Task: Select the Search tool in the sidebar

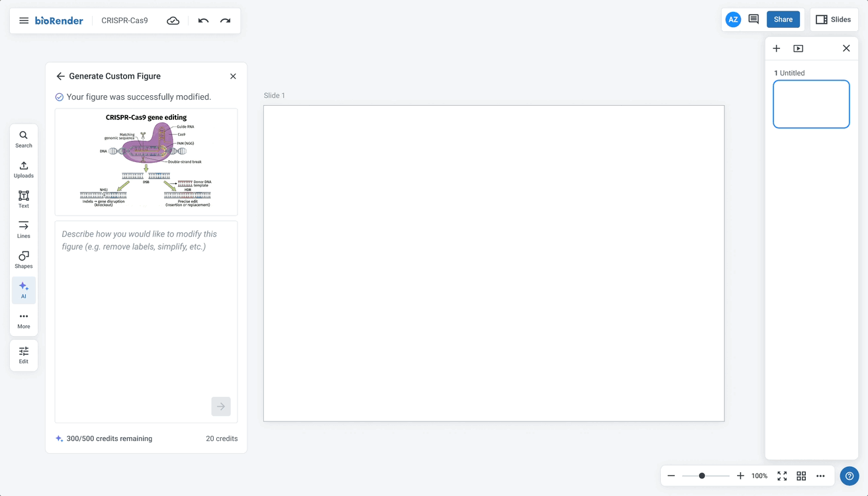Action: point(23,139)
